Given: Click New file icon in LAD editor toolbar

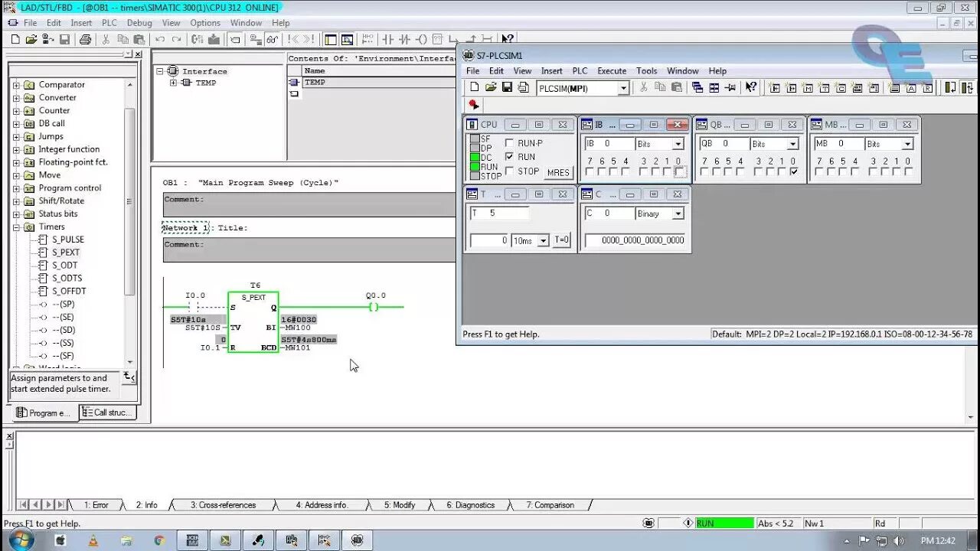Looking at the screenshot, I should point(15,39).
